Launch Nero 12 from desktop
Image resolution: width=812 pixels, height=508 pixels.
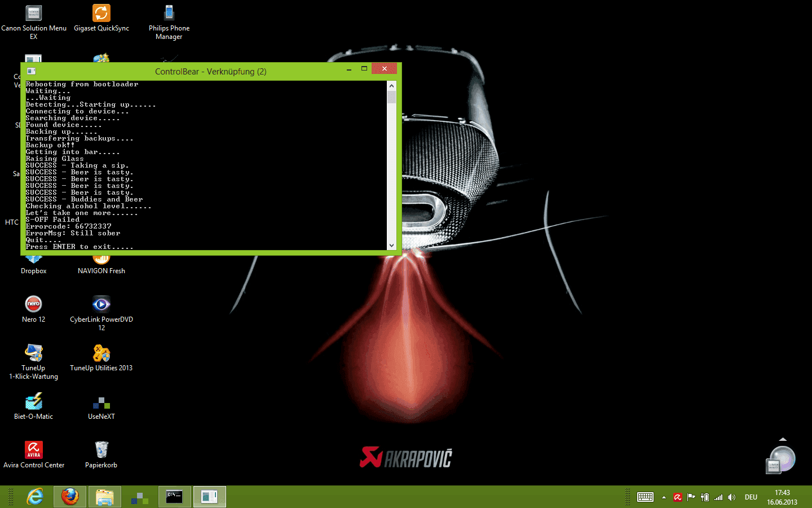click(x=34, y=309)
